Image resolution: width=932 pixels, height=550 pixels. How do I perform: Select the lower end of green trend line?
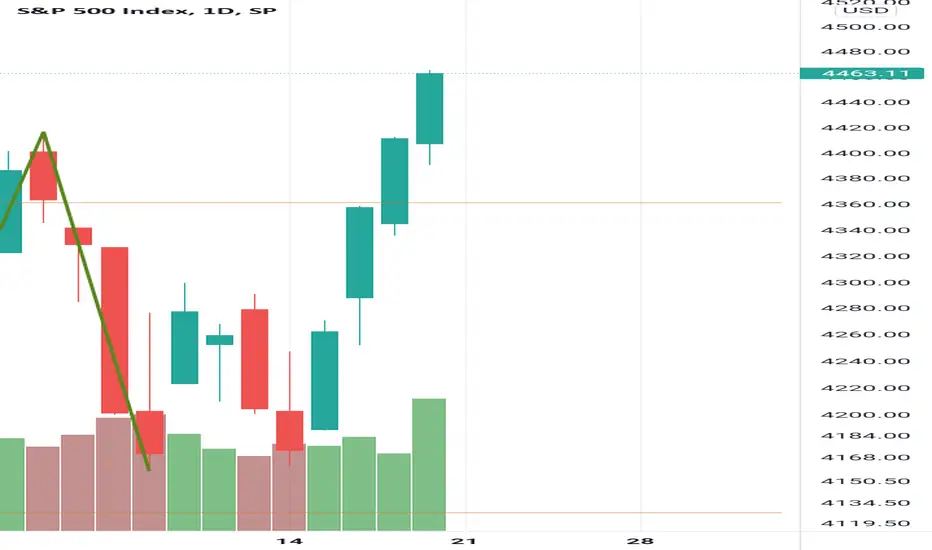coord(148,470)
